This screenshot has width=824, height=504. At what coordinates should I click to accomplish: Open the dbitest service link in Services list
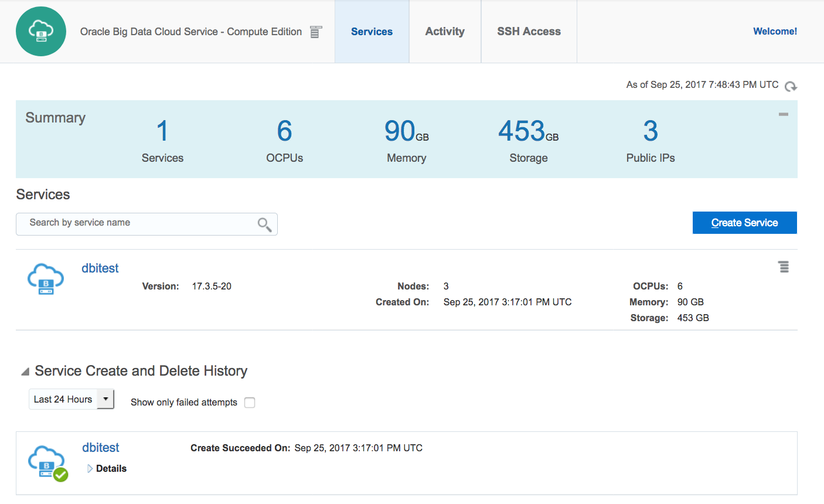pos(100,268)
